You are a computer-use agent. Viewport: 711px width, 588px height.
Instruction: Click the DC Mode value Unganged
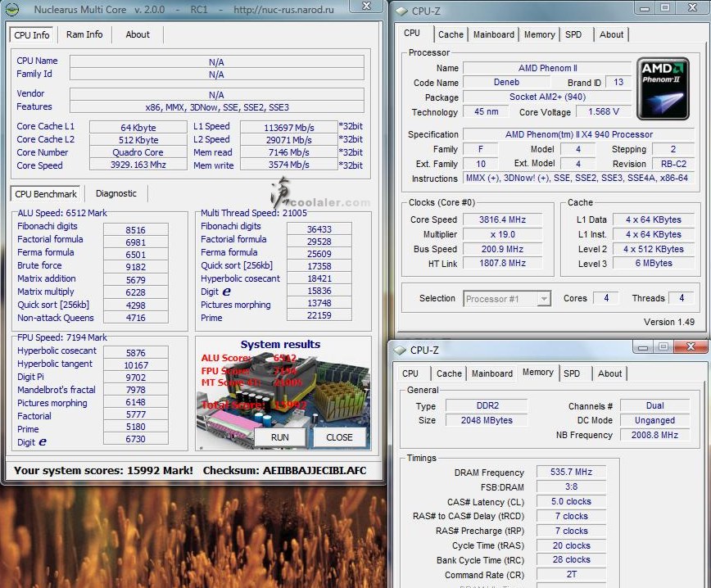(654, 420)
